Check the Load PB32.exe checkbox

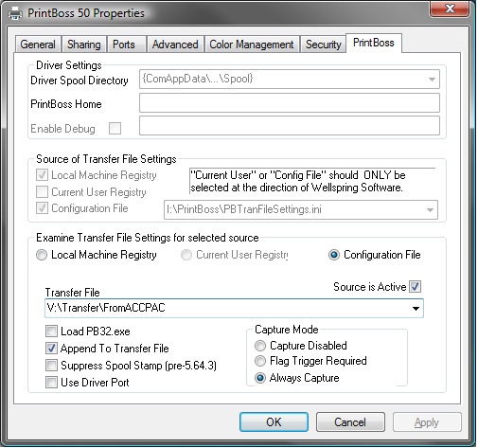51,332
